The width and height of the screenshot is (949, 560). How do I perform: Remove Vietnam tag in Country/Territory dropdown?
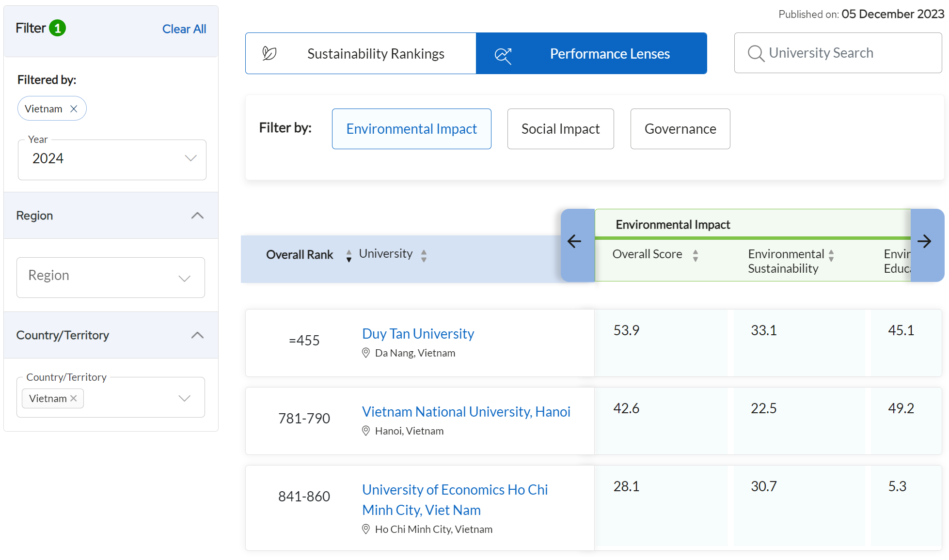74,398
